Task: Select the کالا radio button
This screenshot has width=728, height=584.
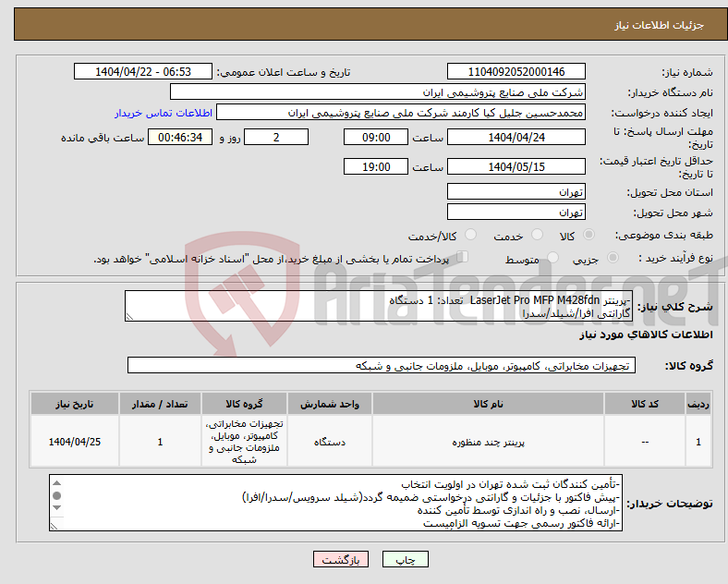Action: 588,235
